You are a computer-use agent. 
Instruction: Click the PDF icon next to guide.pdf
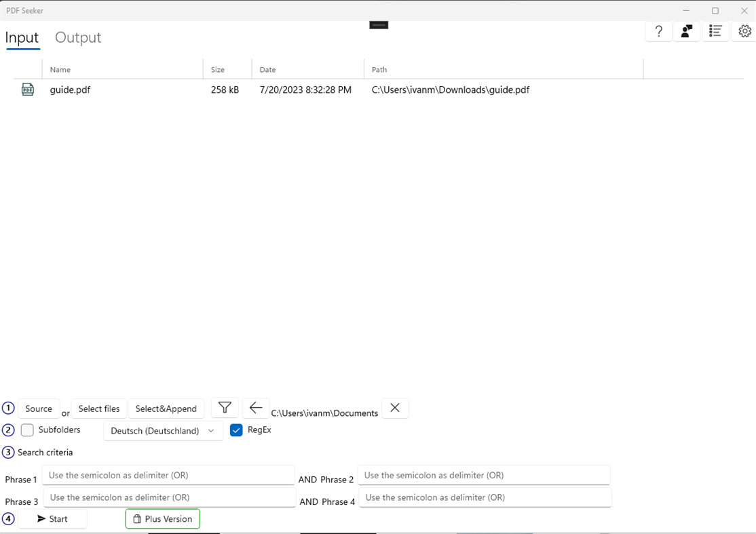click(28, 89)
